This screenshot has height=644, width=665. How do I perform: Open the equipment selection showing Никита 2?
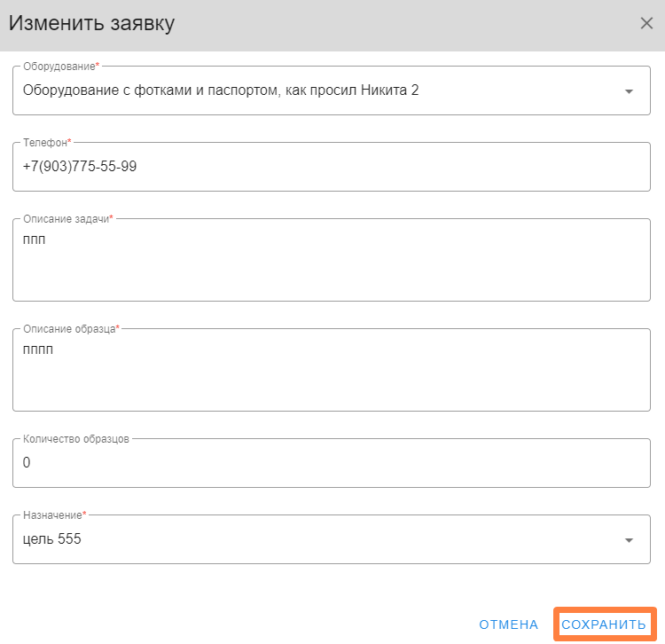click(310, 90)
